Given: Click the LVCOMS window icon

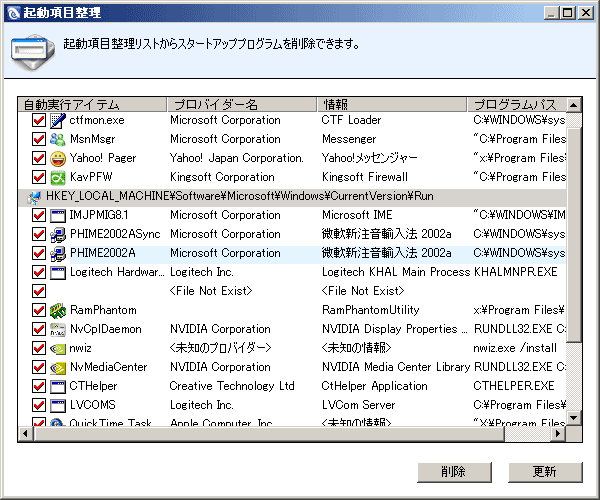Looking at the screenshot, I should [x=58, y=406].
